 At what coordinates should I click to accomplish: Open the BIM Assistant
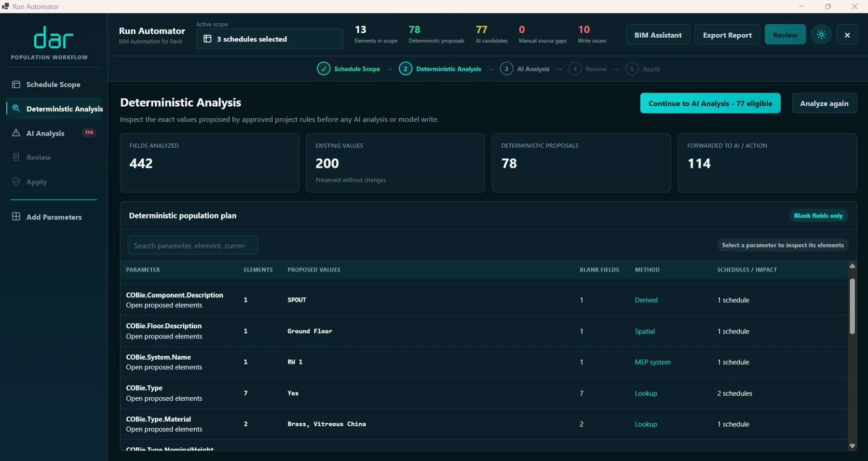pos(658,35)
